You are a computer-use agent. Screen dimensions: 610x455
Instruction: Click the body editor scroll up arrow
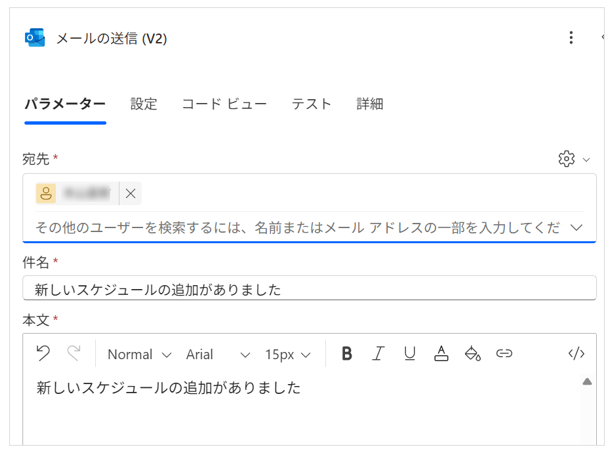click(587, 382)
